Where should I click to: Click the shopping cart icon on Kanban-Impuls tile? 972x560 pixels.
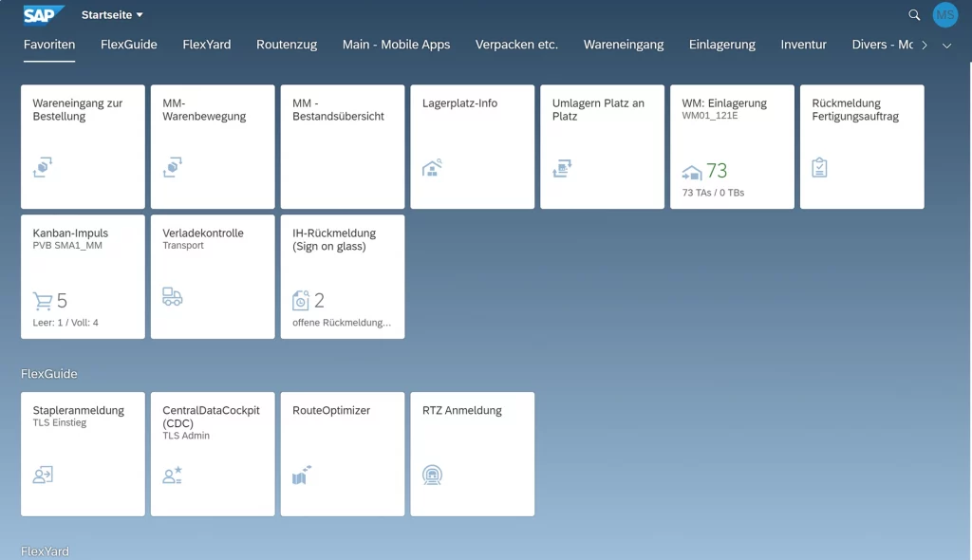[x=43, y=298]
